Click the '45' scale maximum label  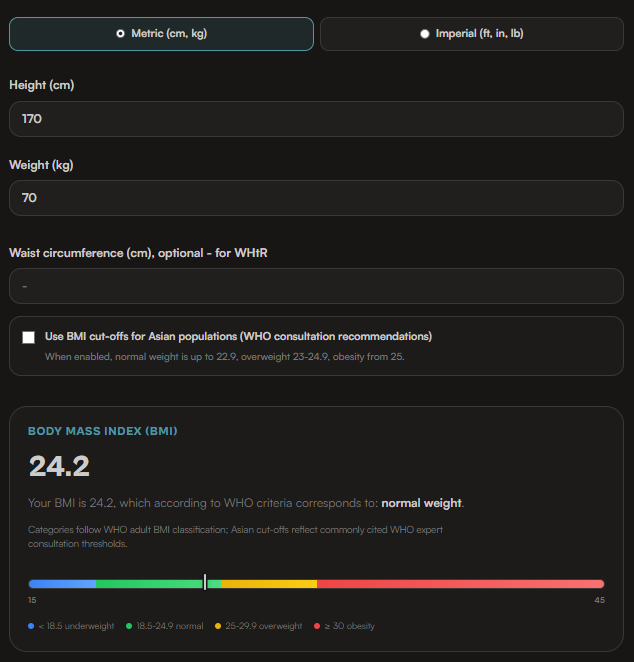[599, 600]
